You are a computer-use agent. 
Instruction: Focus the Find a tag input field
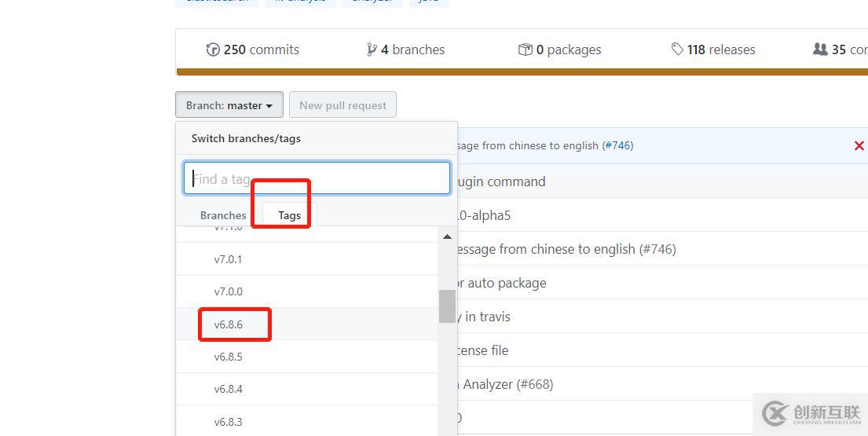pos(317,178)
